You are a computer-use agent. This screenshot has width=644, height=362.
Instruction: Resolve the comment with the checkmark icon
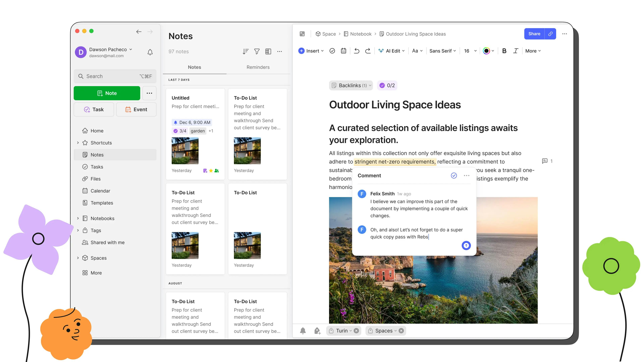click(x=454, y=176)
